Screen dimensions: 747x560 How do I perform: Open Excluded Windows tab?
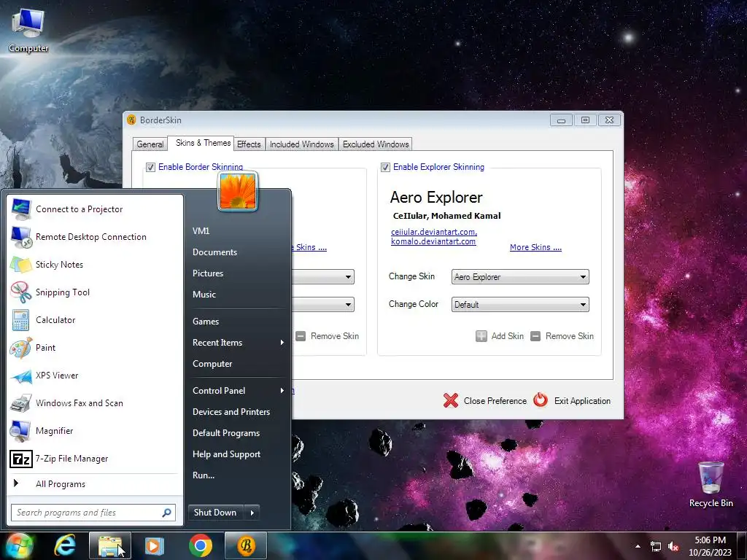click(376, 144)
